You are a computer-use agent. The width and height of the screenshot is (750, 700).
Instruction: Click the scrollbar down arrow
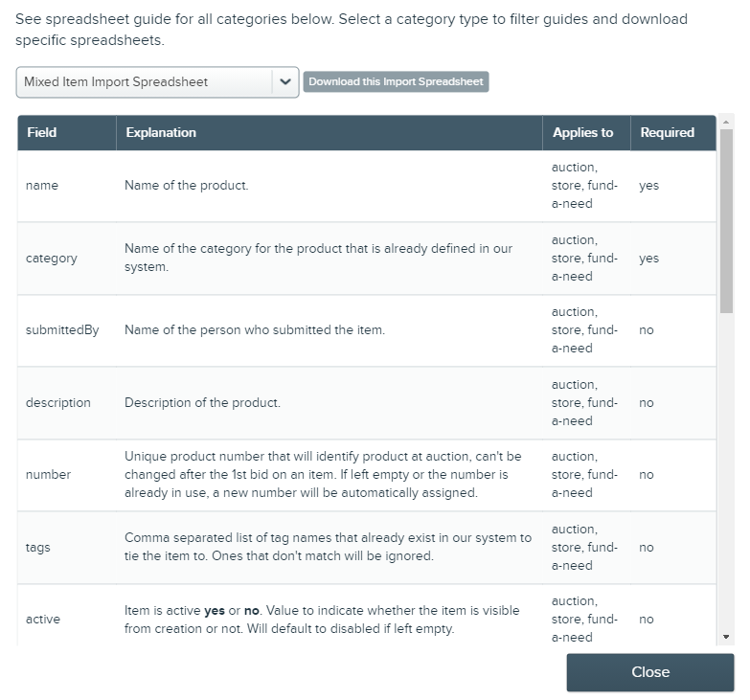point(726,637)
